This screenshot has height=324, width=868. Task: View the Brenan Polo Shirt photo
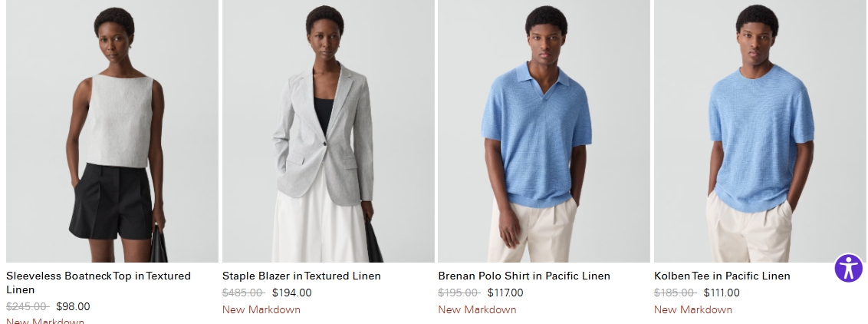click(x=544, y=131)
